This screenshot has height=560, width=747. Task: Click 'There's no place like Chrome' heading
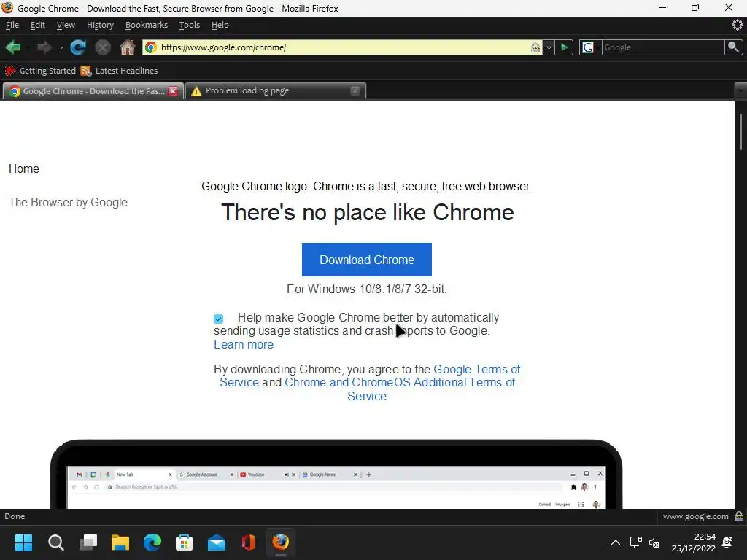(368, 212)
